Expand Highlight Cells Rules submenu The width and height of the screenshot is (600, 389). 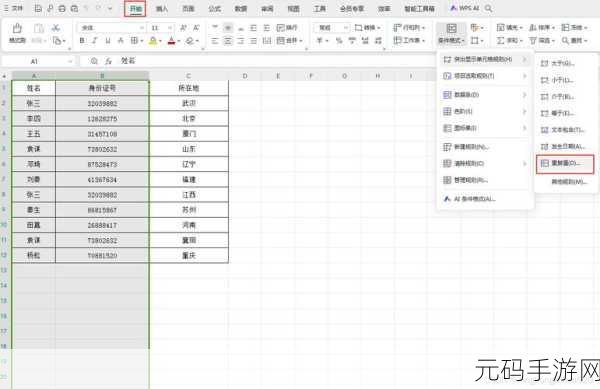(484, 59)
